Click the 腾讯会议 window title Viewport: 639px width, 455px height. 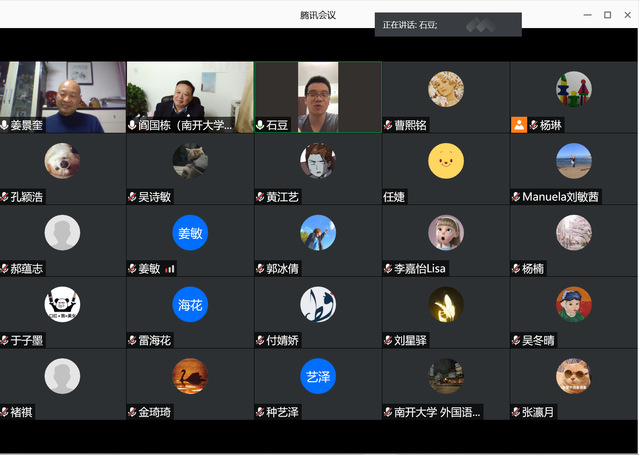(318, 15)
